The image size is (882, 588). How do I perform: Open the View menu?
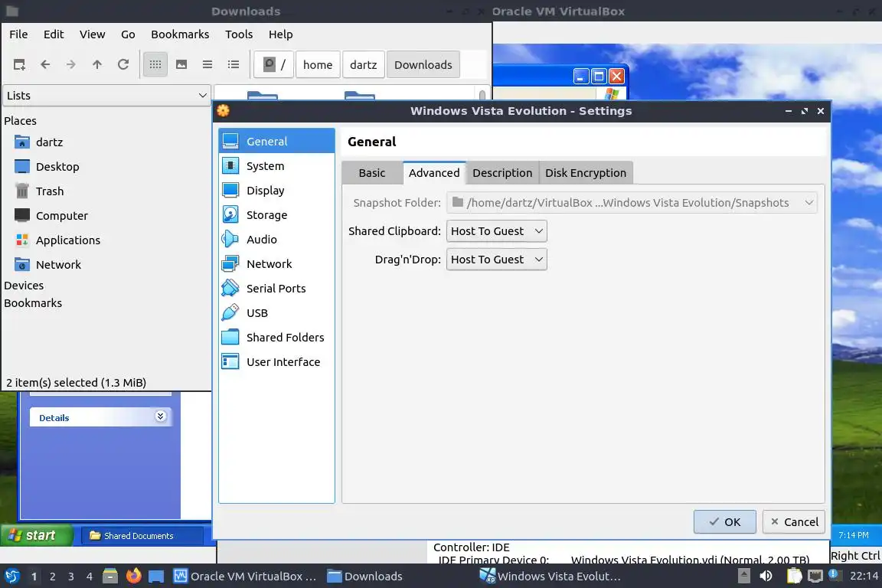pyautogui.click(x=92, y=34)
